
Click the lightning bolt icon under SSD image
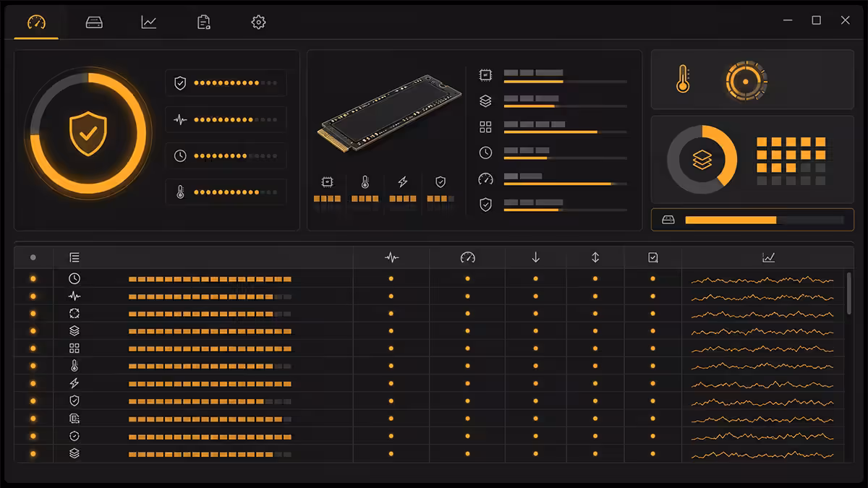[403, 182]
